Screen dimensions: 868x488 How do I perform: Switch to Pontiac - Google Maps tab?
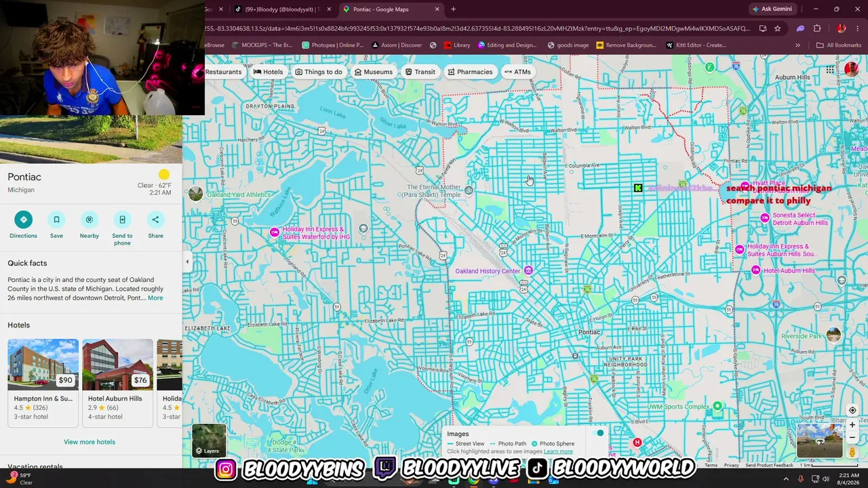(391, 9)
